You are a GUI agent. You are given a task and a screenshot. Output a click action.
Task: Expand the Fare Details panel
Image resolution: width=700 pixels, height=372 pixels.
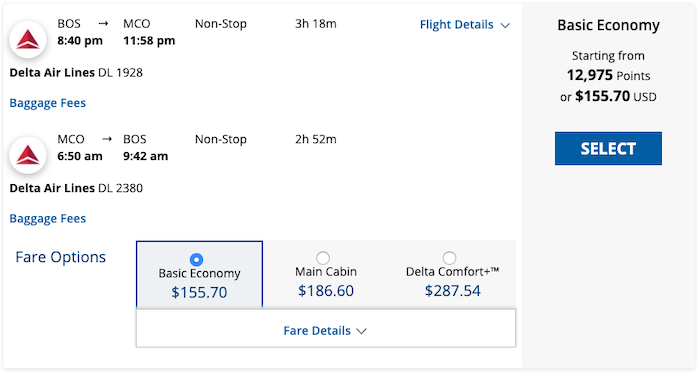pyautogui.click(x=326, y=328)
